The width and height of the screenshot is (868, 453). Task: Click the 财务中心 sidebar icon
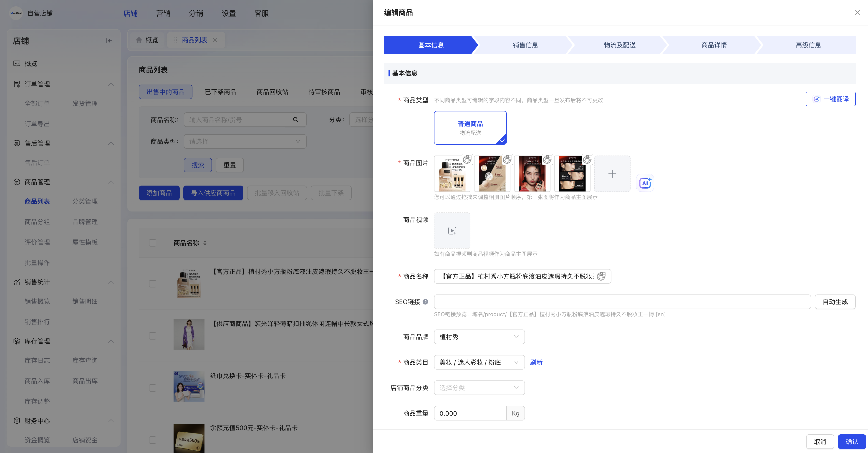17,421
